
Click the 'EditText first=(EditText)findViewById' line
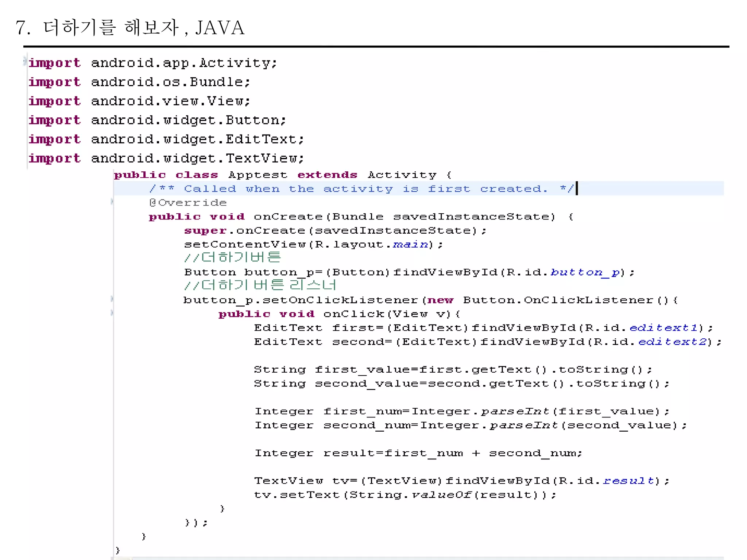(x=483, y=328)
